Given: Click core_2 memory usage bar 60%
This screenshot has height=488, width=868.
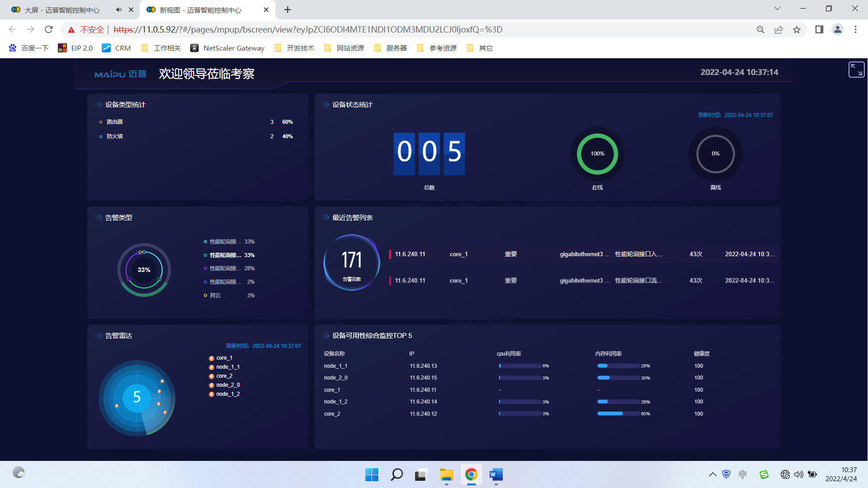Looking at the screenshot, I should click(618, 413).
